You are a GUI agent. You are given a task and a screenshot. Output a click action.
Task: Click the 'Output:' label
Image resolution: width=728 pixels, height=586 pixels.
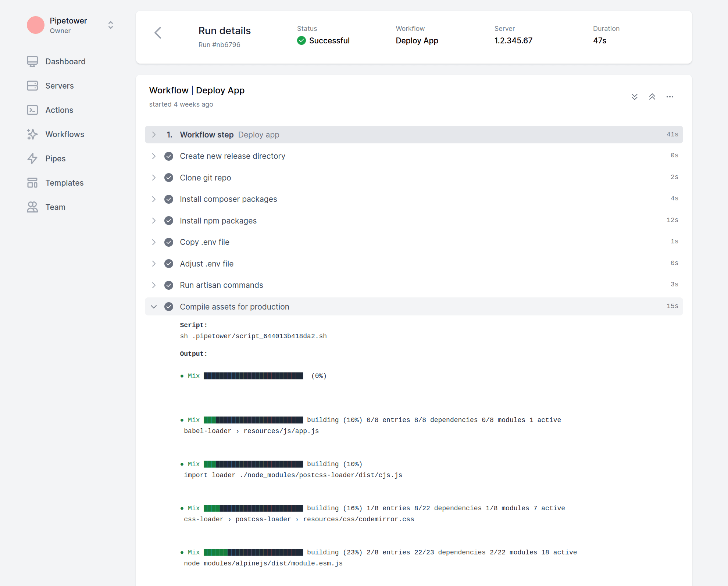tap(193, 354)
